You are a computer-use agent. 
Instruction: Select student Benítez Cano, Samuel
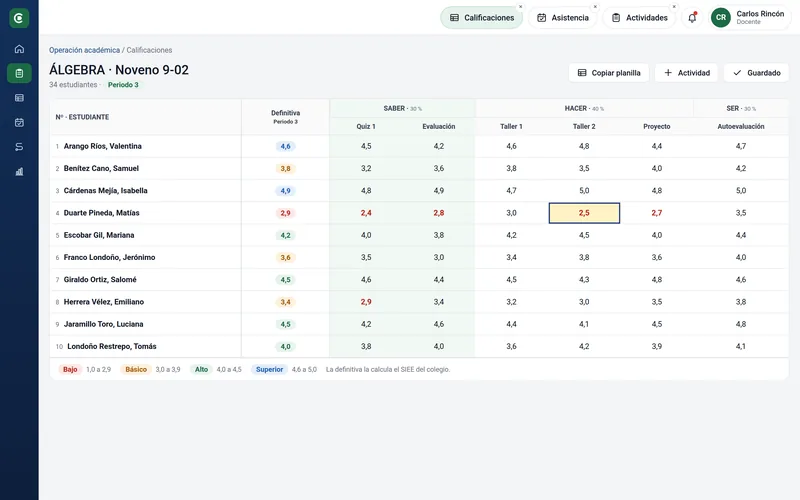101,168
